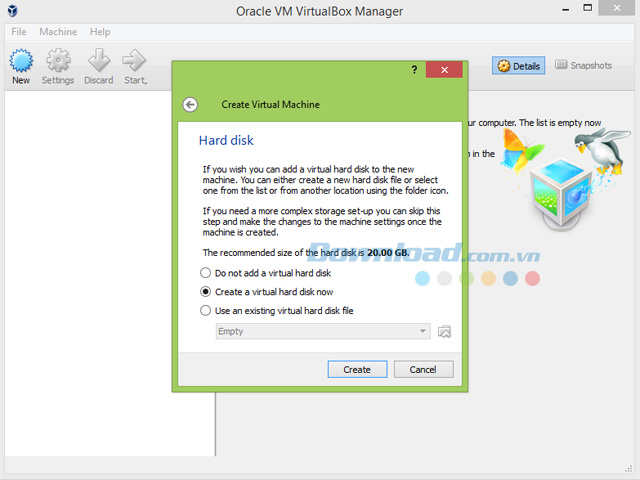640x480 pixels.
Task: Click the New virtual machine toolbar icon
Action: click(x=21, y=66)
